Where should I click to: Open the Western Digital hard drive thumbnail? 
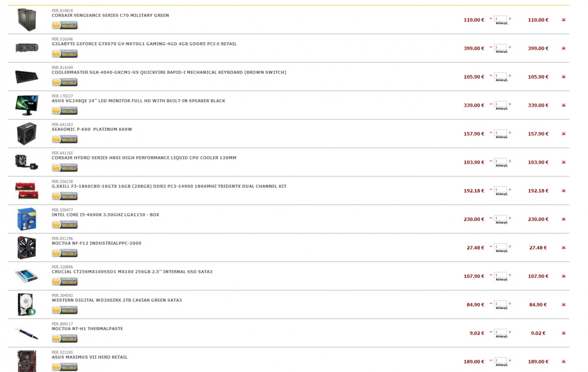pyautogui.click(x=27, y=304)
